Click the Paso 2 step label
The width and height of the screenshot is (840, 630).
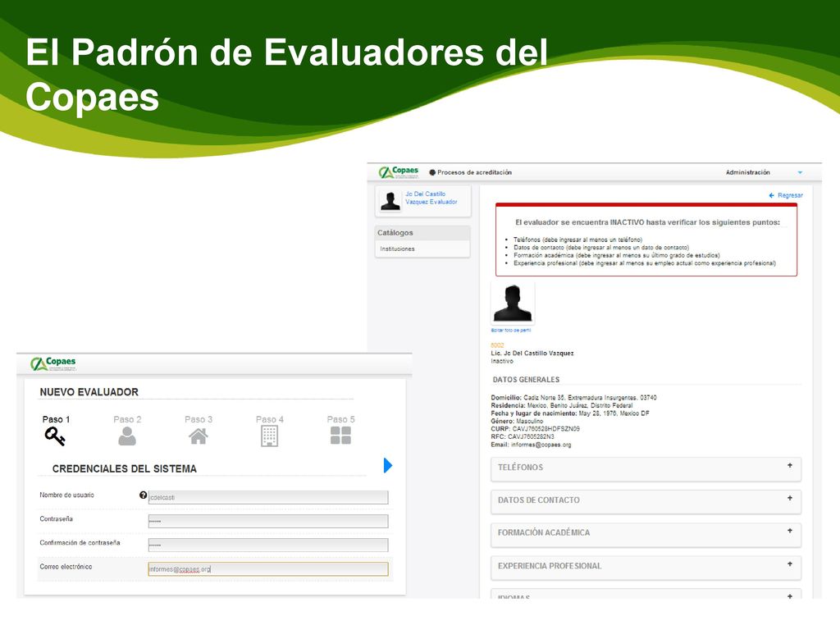127,419
